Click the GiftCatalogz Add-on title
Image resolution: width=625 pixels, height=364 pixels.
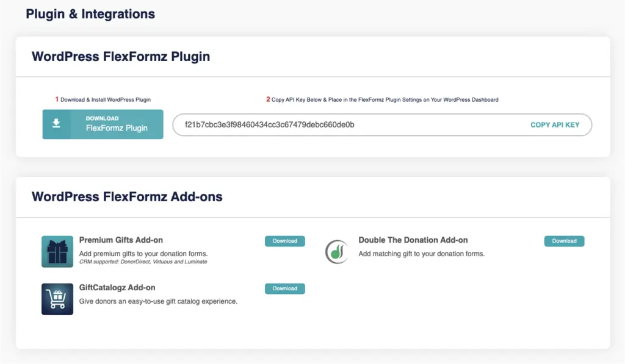[117, 288]
